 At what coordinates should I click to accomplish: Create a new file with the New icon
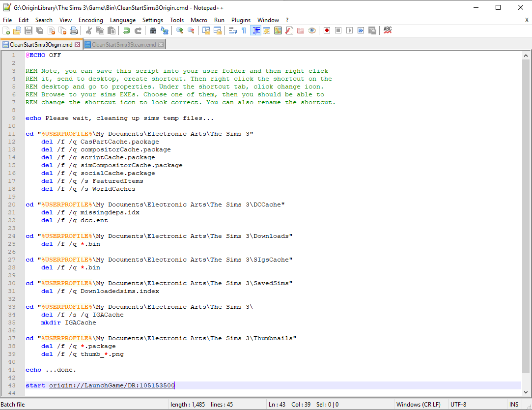coord(6,30)
